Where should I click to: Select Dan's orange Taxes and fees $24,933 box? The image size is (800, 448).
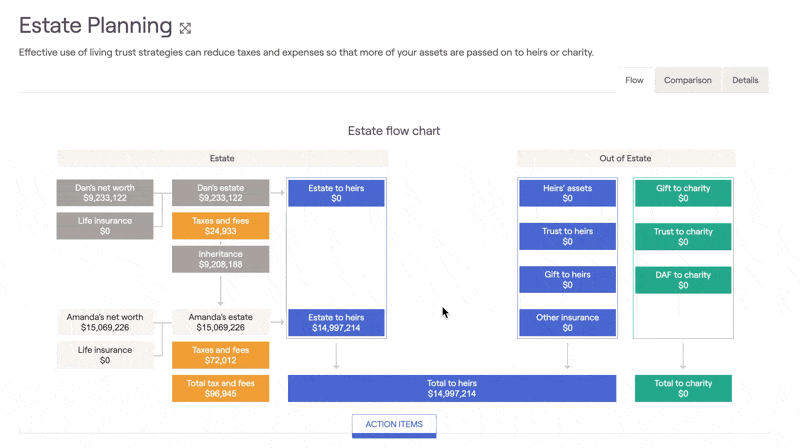tap(220, 226)
